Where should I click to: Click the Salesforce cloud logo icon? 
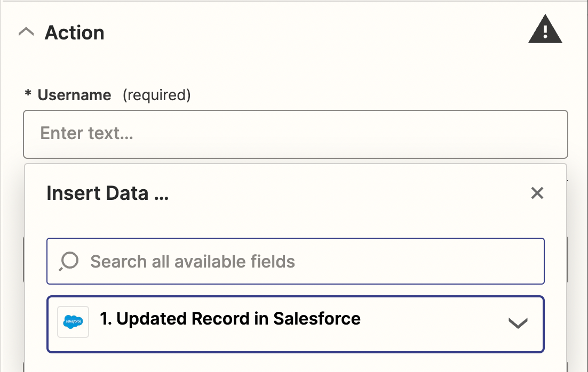73,322
